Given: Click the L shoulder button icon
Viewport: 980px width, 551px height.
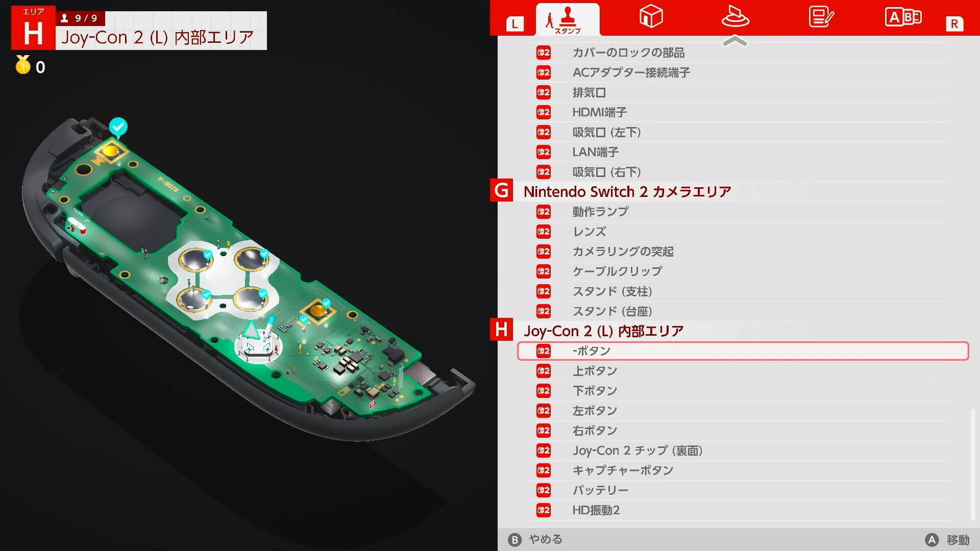Looking at the screenshot, I should 514,23.
